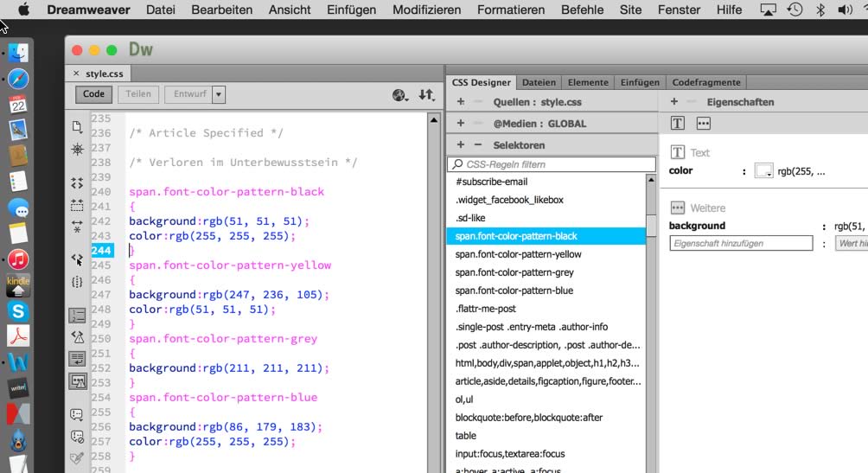The image size is (868, 473).
Task: Toggle highlight invalid code icon
Action: pyautogui.click(x=78, y=336)
